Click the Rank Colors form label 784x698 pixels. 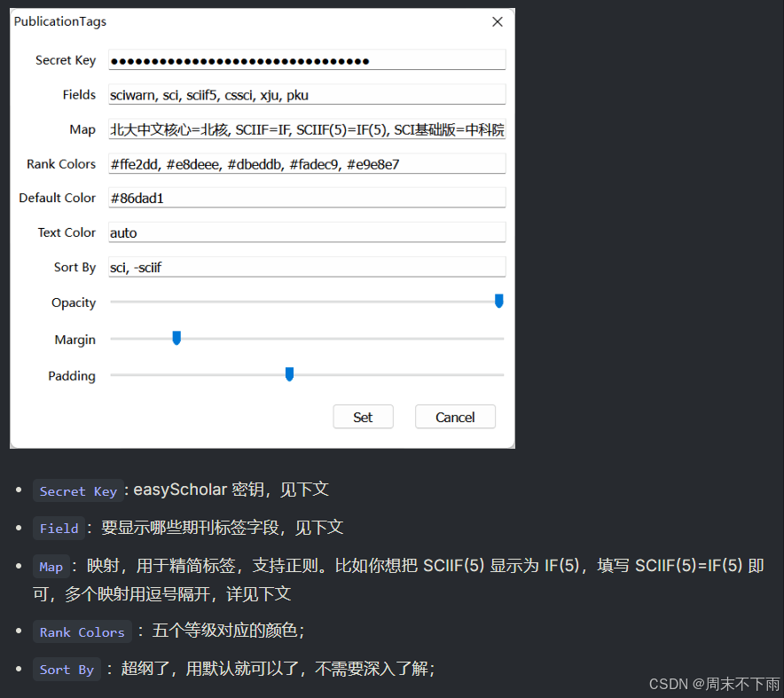[61, 164]
